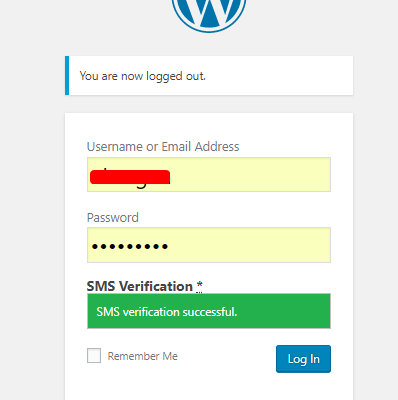Click the WordPress logo at top
The image size is (398, 400).
pos(209,15)
